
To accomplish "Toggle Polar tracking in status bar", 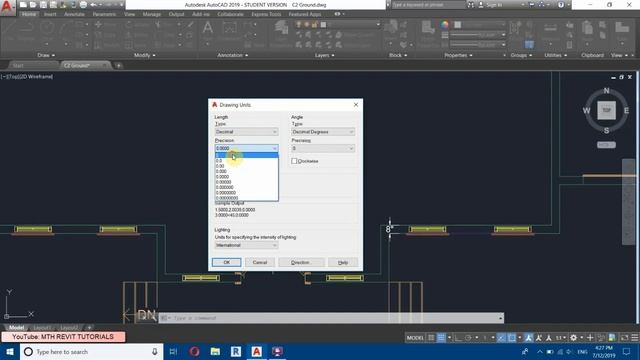I will [468, 338].
